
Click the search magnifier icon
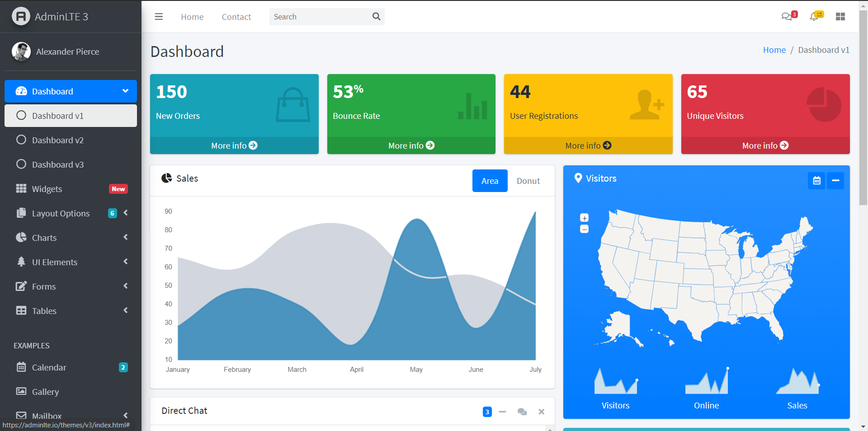tap(377, 16)
